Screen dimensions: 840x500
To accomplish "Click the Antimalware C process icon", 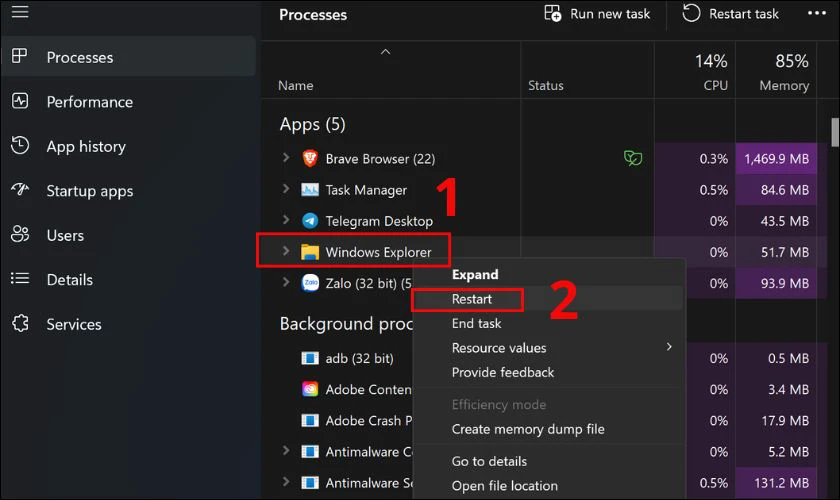I will 310,451.
